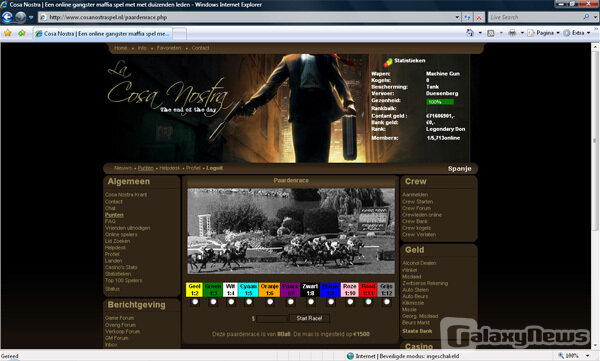The height and width of the screenshot is (361, 600).
Task: Click the bet amount input field
Action: pos(272,319)
